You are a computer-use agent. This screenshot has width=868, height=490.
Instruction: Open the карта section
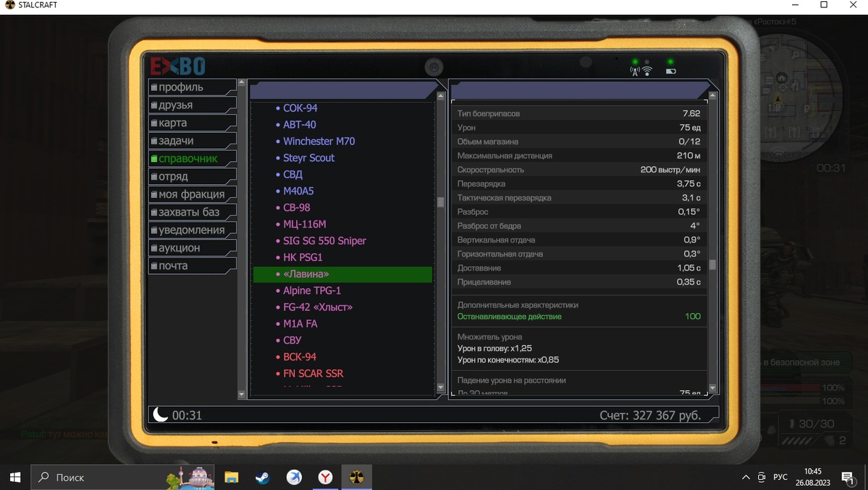(193, 123)
